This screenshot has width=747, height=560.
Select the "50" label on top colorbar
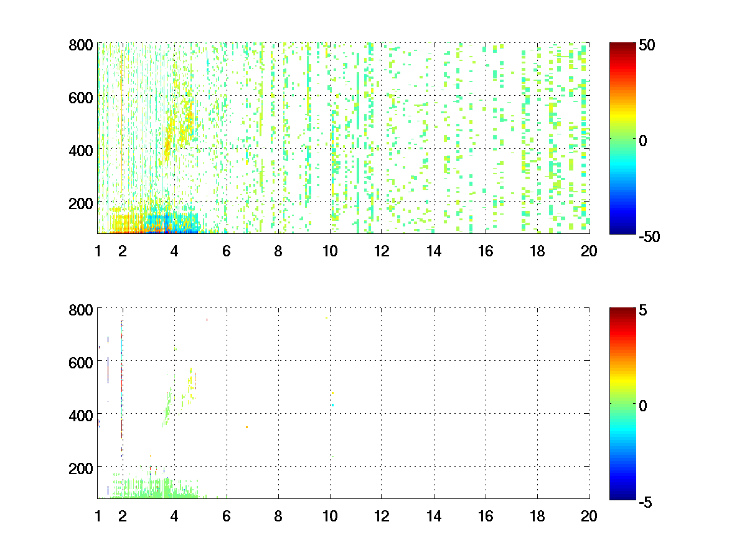(x=646, y=45)
